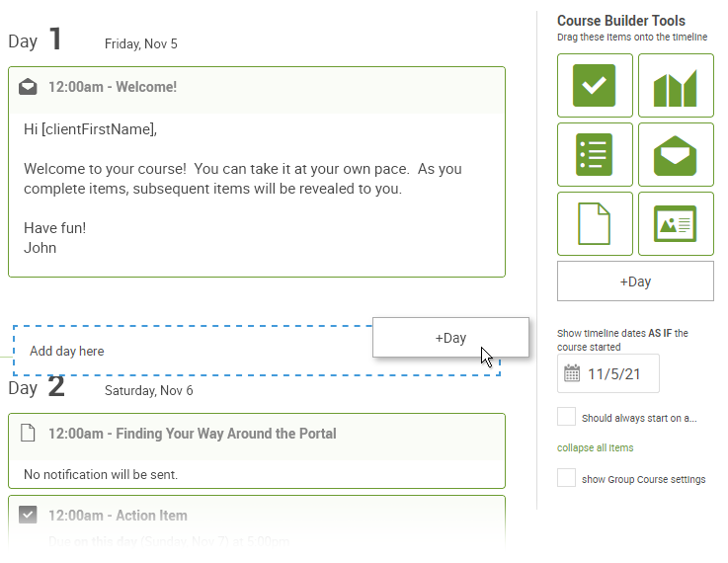Click the +Day button in Course Builder Tools
This screenshot has height=563, width=728.
(x=635, y=281)
